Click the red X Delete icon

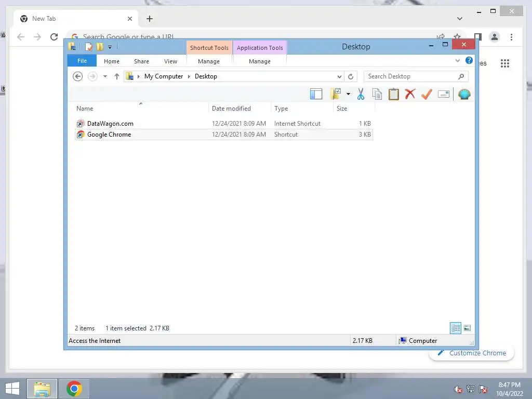coord(410,94)
